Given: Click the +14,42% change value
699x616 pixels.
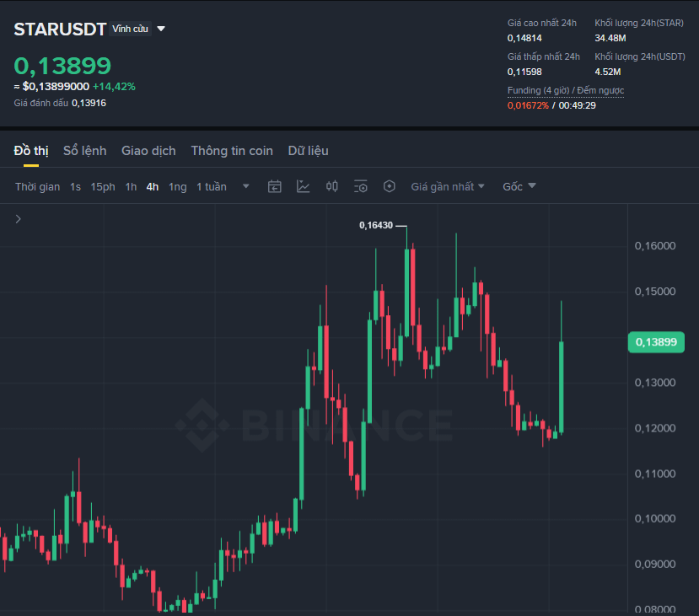Looking at the screenshot, I should [x=114, y=87].
